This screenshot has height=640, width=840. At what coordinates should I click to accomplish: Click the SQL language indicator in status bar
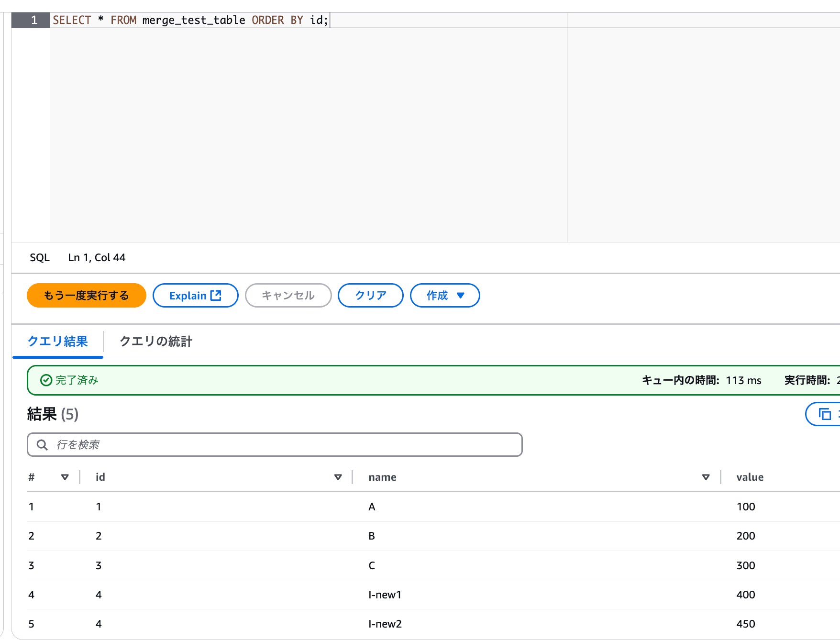[x=40, y=257]
